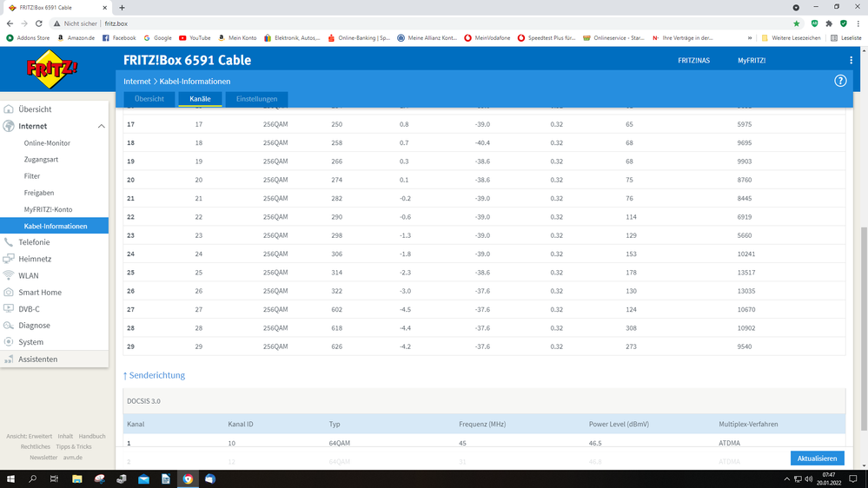Click the Assistenten icon
868x488 pixels.
pos(9,359)
